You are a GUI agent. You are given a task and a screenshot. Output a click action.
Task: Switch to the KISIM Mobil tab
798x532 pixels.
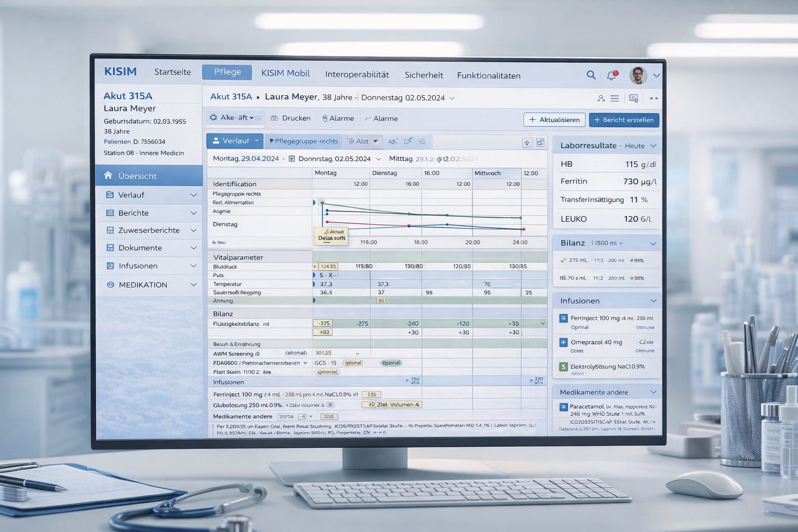[285, 73]
